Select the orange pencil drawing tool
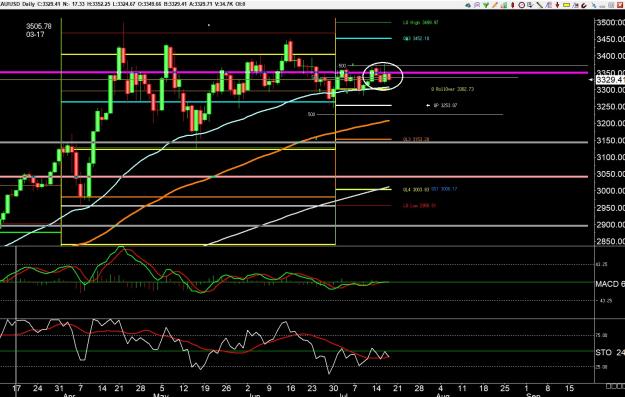This screenshot has height=397, width=625. pos(495,5)
